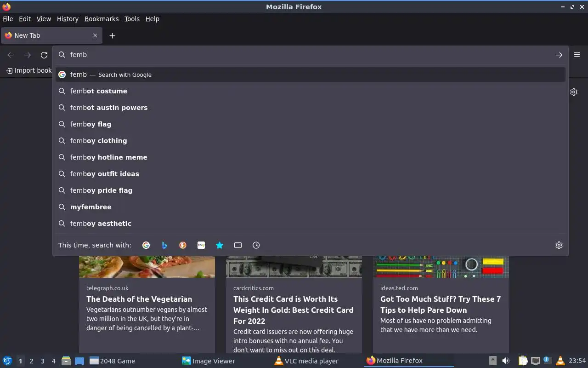
Task: Select the New Tab tab
Action: pos(51,35)
